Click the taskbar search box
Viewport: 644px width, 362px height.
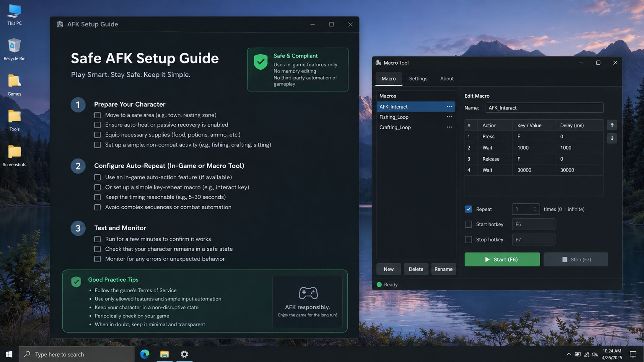(77, 354)
